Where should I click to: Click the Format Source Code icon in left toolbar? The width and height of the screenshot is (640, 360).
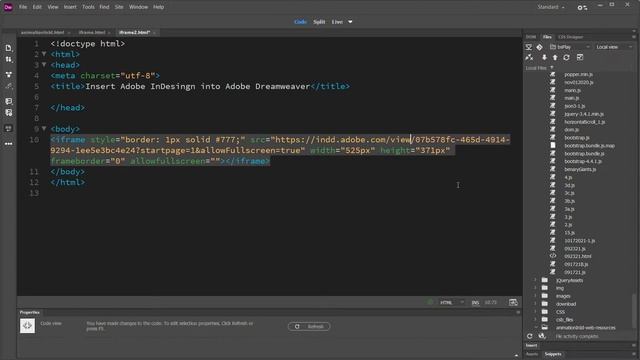[9, 86]
